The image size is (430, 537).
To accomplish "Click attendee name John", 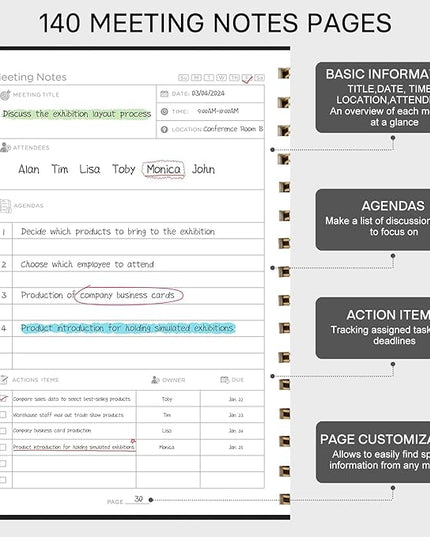I will point(203,169).
